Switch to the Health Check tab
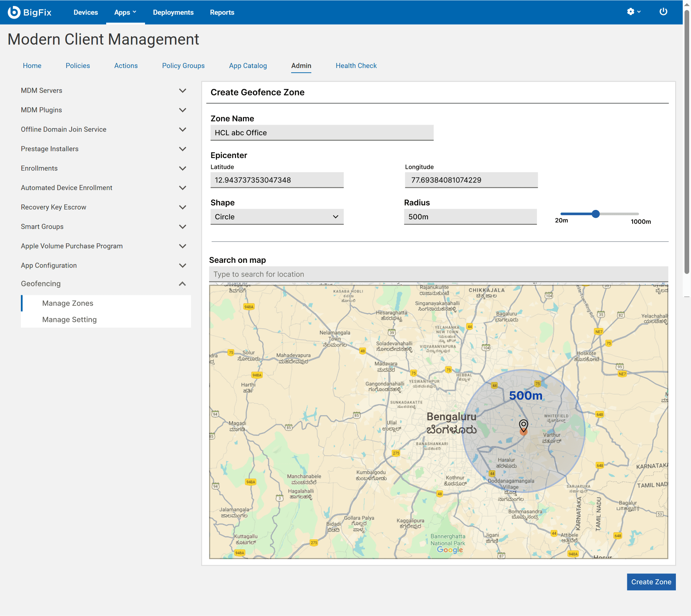This screenshot has height=616, width=691. (x=356, y=66)
